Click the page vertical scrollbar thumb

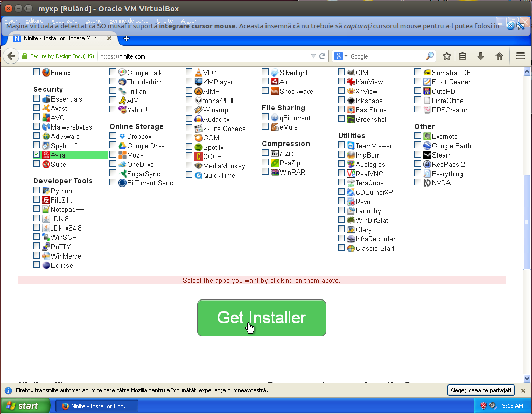[x=527, y=222]
